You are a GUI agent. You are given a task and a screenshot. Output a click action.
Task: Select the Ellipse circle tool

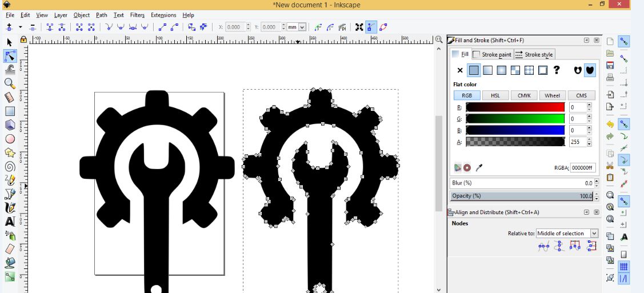coord(10,139)
